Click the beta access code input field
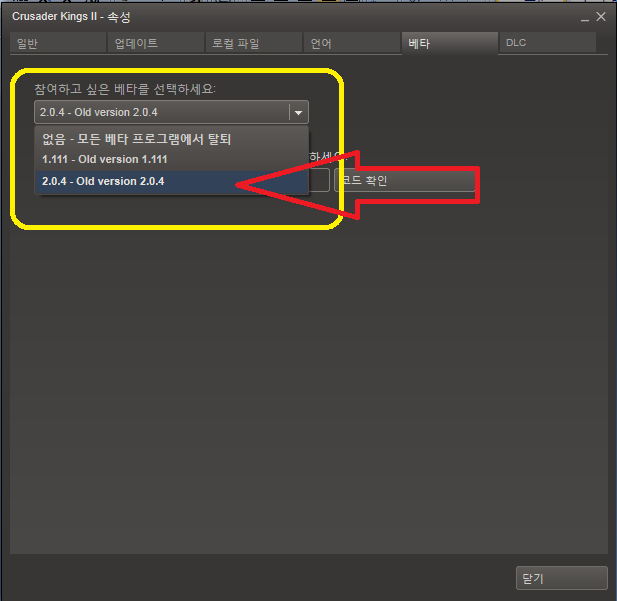Viewport: 617px width, 601px height. tap(319, 180)
